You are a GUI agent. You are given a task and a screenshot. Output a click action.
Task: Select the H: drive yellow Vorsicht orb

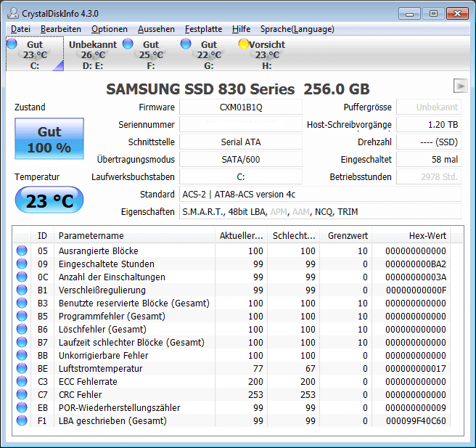click(x=244, y=44)
